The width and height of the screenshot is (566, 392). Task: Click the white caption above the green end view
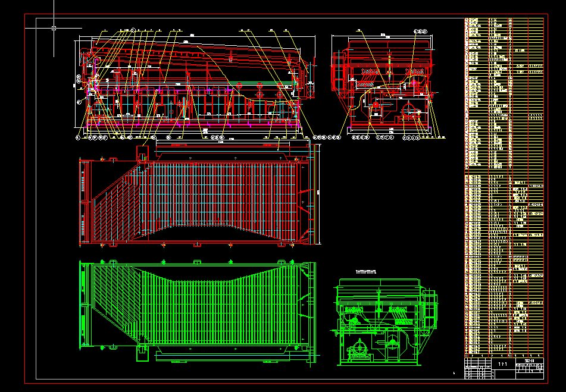click(365, 272)
